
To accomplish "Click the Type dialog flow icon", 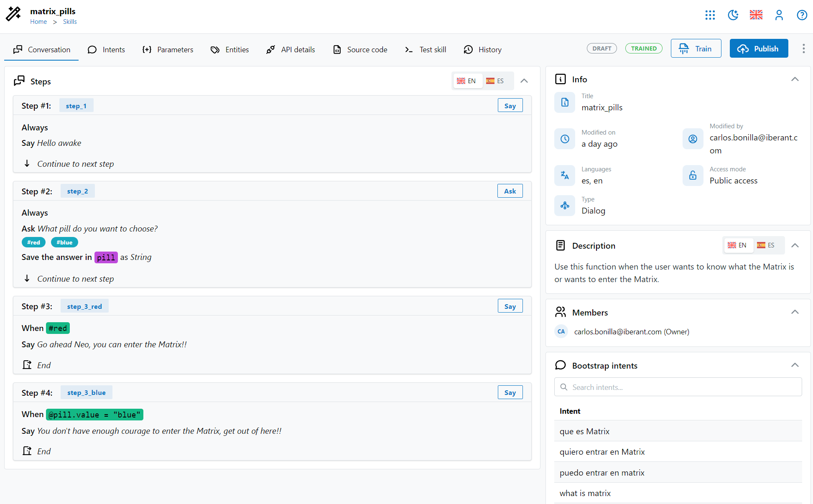I will coord(565,206).
